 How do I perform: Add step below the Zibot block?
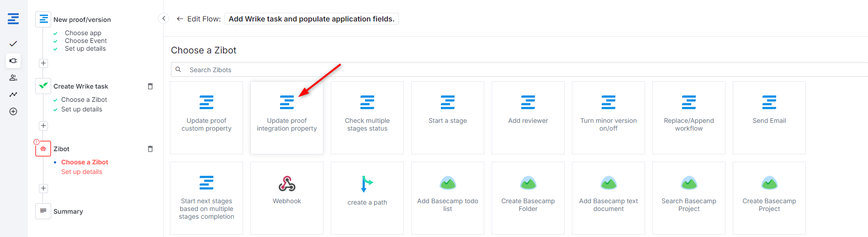pos(43,189)
